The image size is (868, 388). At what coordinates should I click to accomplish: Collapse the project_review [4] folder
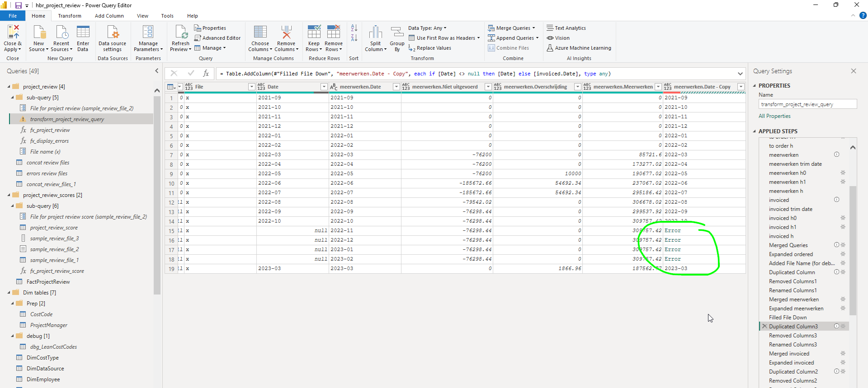click(x=9, y=86)
